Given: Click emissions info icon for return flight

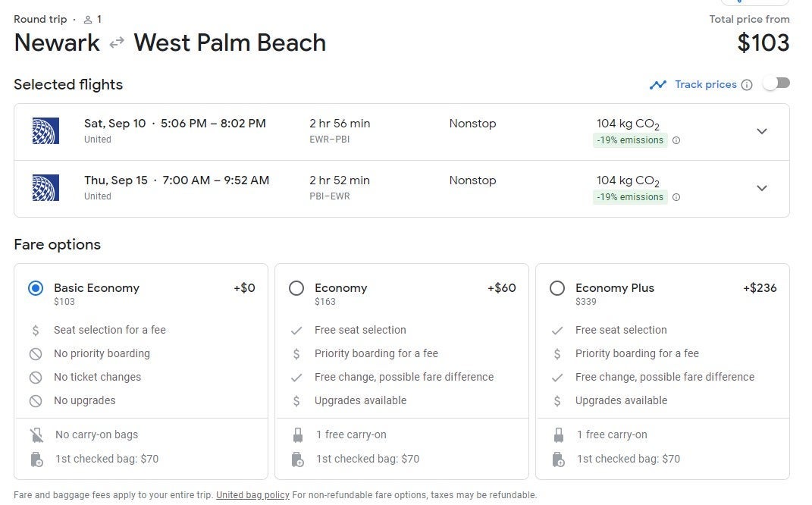Looking at the screenshot, I should coord(676,197).
